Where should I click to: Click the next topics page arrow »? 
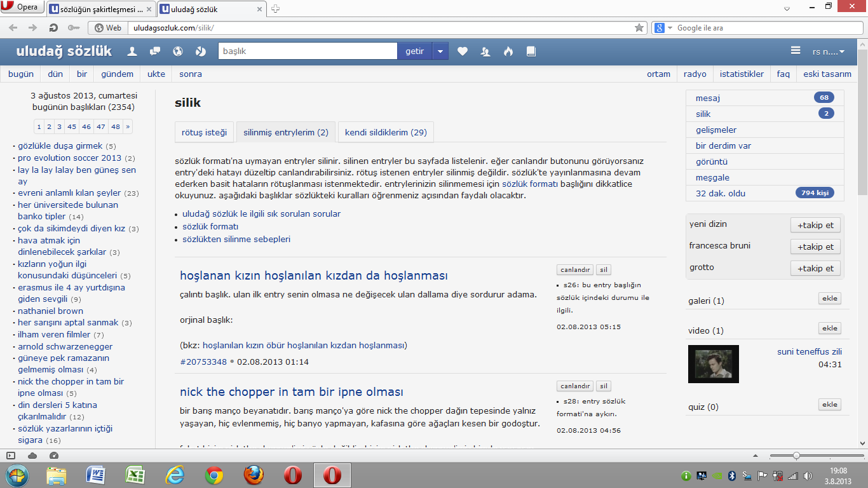point(128,126)
